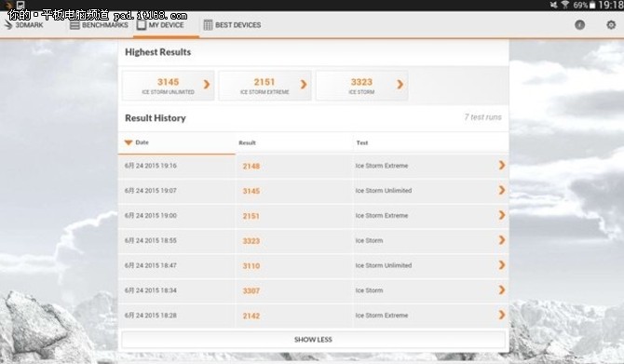
Task: Open the 3145 Ice Storm Unlimited highest result card
Action: (168, 86)
